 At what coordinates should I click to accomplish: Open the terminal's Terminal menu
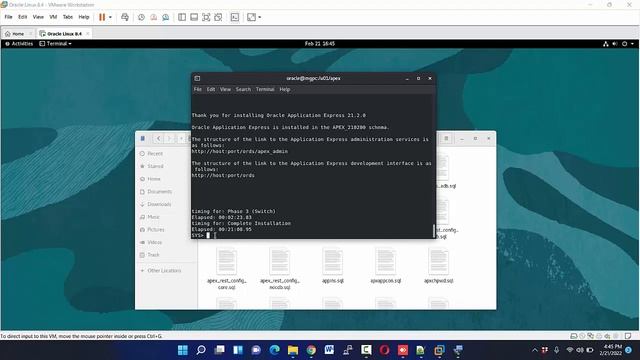[x=265, y=89]
